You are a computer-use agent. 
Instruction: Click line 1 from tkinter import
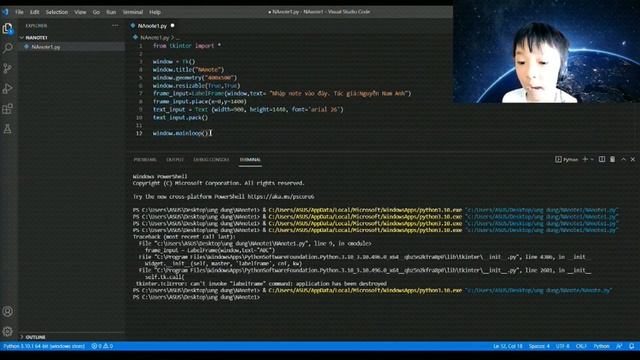[x=187, y=46]
